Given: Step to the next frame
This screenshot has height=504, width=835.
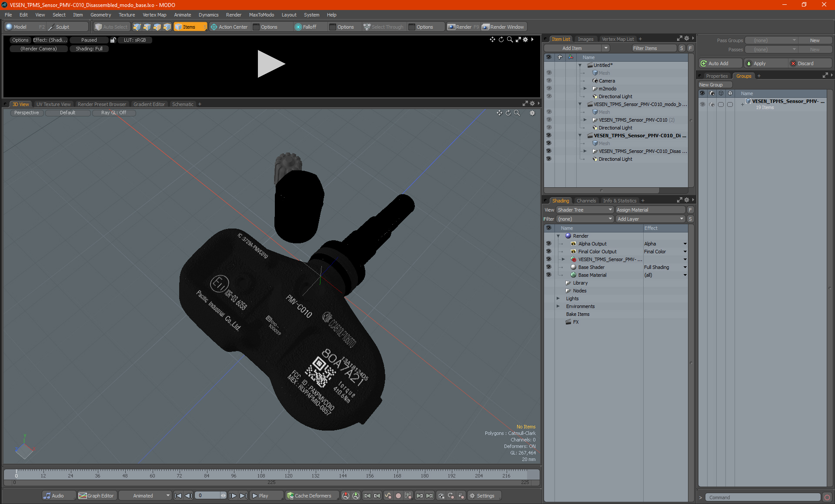Looking at the screenshot, I should pyautogui.click(x=233, y=496).
